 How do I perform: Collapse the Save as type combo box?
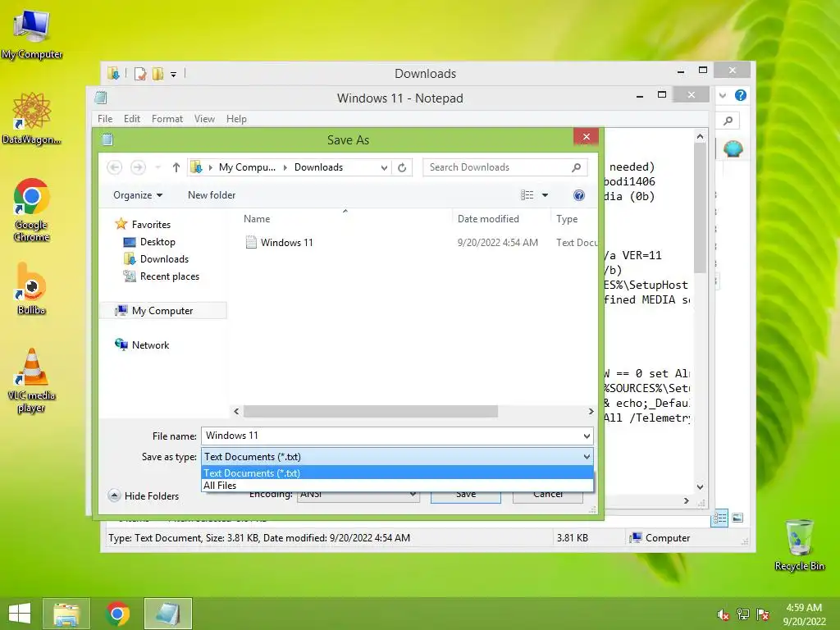tap(587, 457)
